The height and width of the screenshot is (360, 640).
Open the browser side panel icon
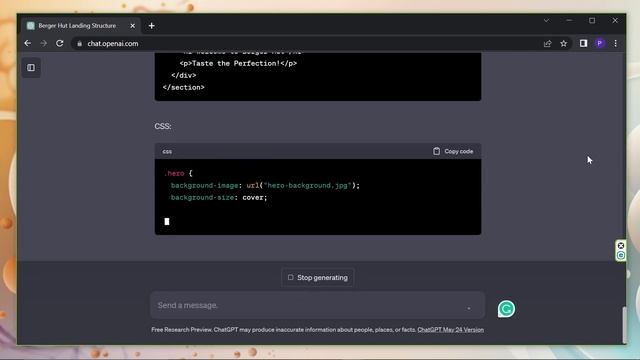pyautogui.click(x=583, y=43)
